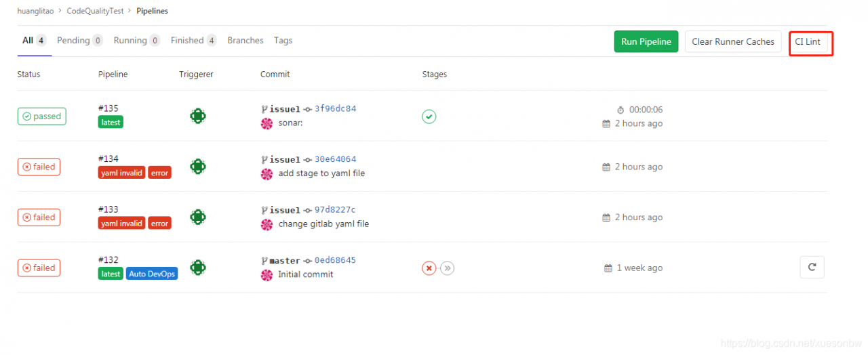Open the CodeQualityTest breadcrumb link

[95, 11]
